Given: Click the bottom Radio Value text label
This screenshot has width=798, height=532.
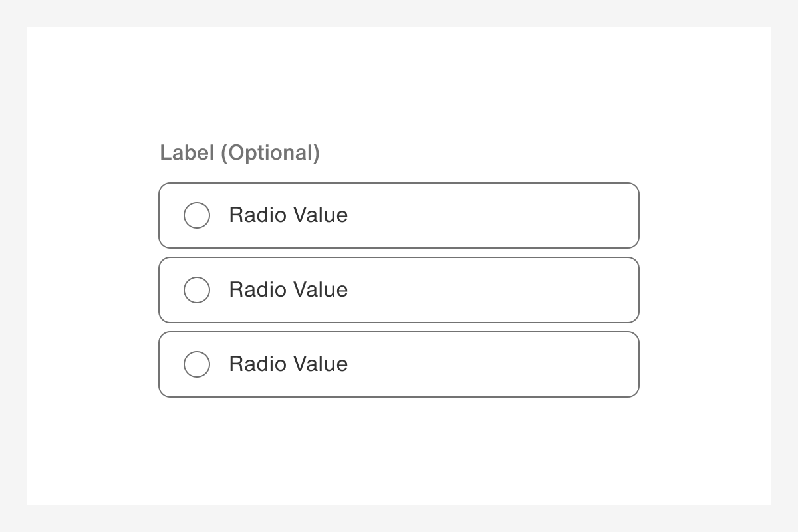Looking at the screenshot, I should pos(288,364).
